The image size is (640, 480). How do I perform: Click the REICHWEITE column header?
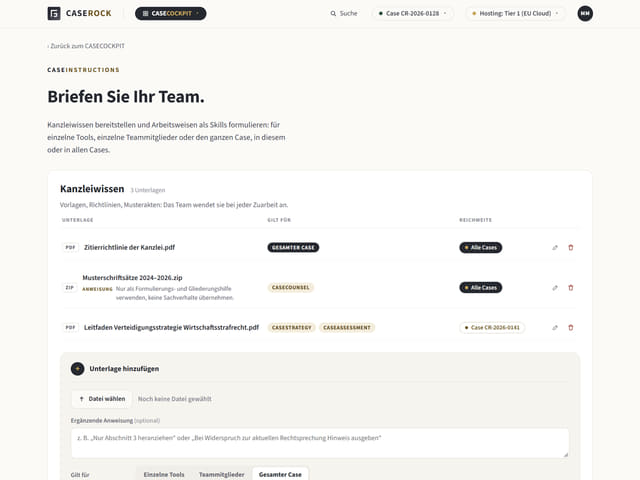(476, 220)
